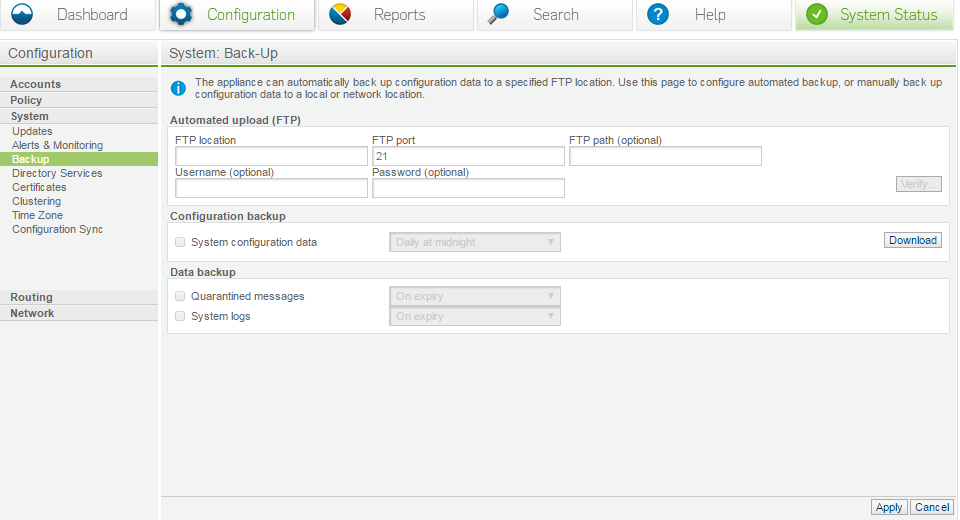
Task: Click the Dashboard dome icon
Action: coord(22,15)
